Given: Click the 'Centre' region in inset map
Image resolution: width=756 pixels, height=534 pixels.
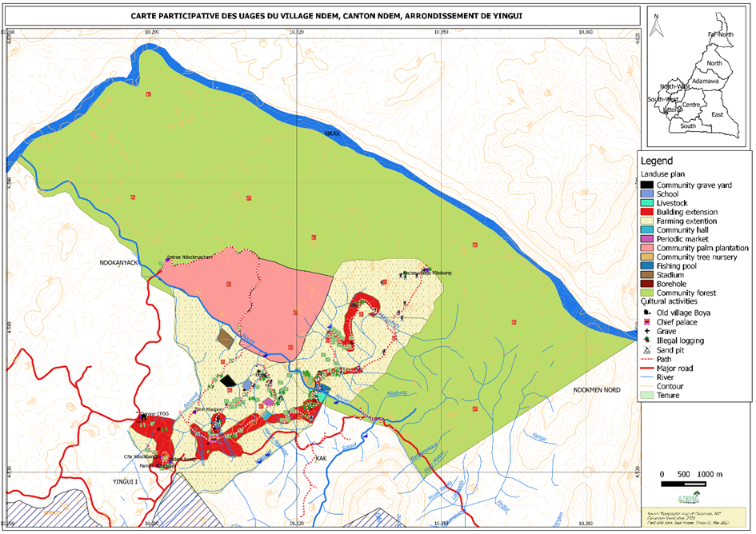Looking at the screenshot, I should [x=691, y=105].
